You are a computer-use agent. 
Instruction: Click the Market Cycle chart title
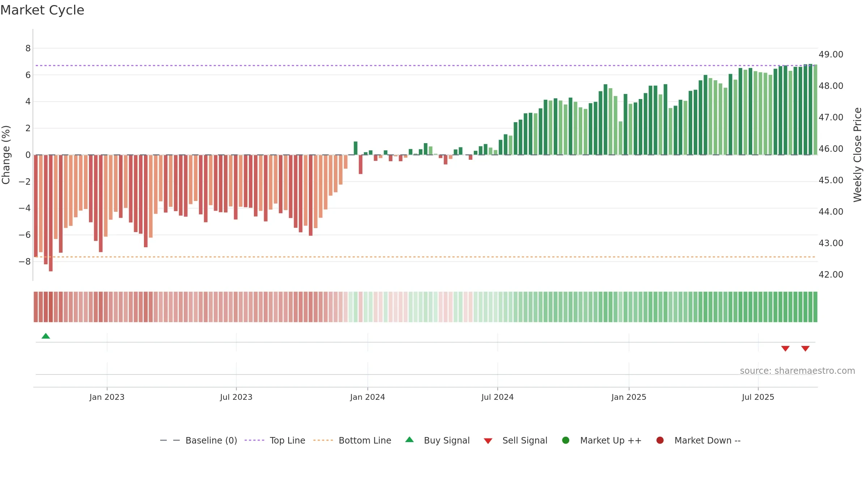[42, 10]
